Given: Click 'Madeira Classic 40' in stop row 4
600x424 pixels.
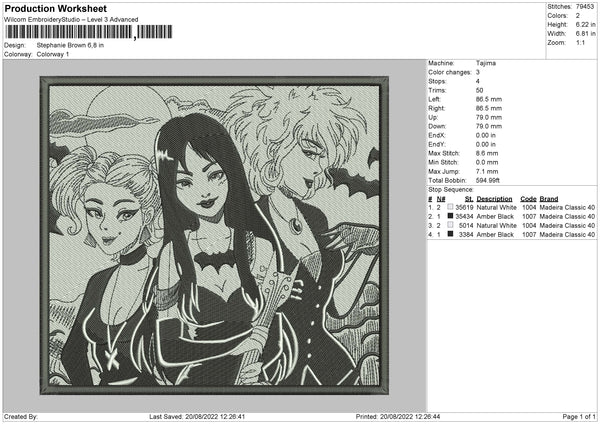Looking at the screenshot, I should [567, 235].
